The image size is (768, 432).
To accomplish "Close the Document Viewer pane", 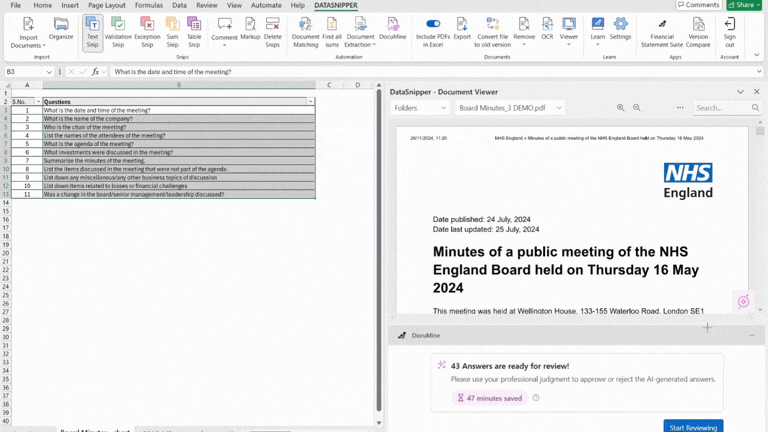I will tap(757, 92).
